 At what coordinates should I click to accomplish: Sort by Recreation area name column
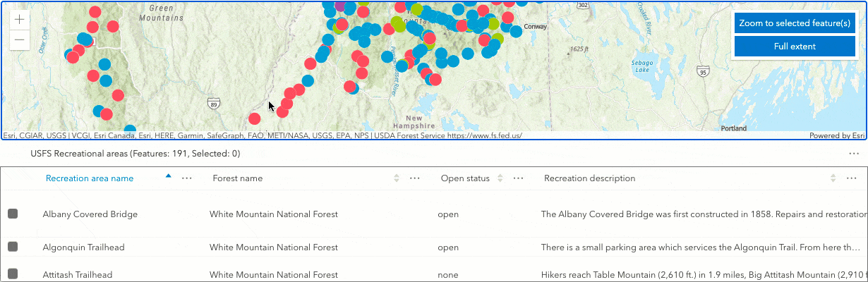pos(168,176)
